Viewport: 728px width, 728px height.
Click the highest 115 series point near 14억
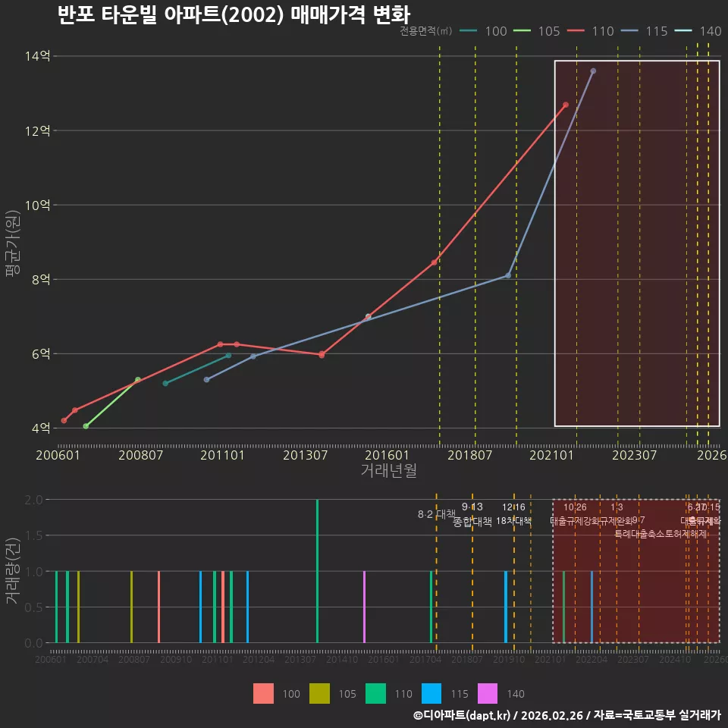coord(593,71)
